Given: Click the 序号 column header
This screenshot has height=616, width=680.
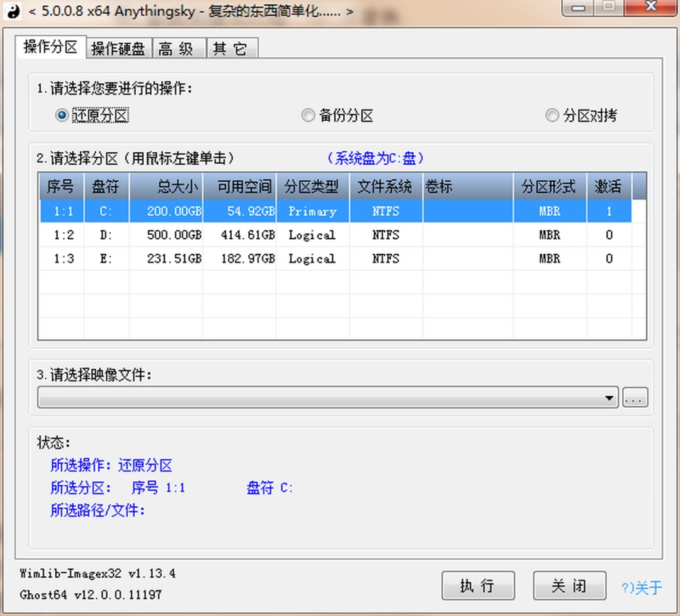Looking at the screenshot, I should (61, 186).
